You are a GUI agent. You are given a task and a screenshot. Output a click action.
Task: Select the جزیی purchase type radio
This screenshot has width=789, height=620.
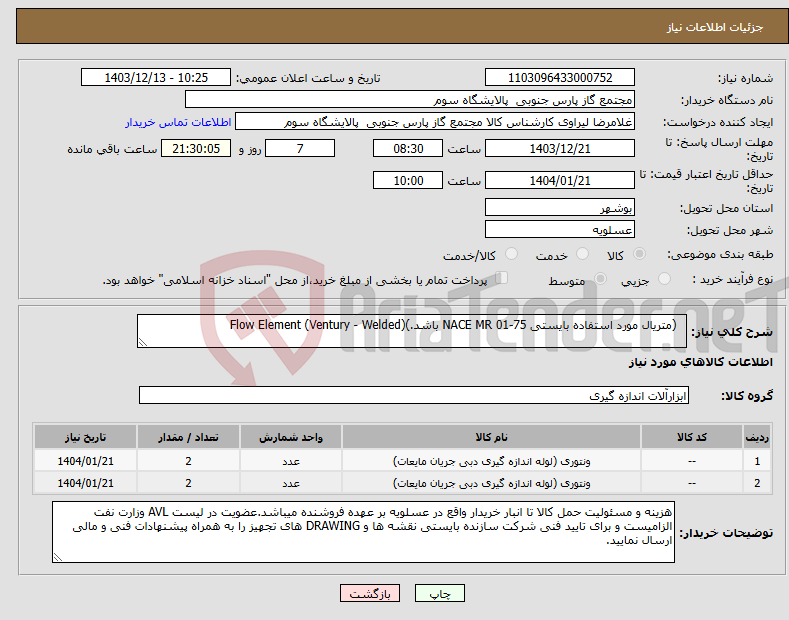(x=664, y=278)
